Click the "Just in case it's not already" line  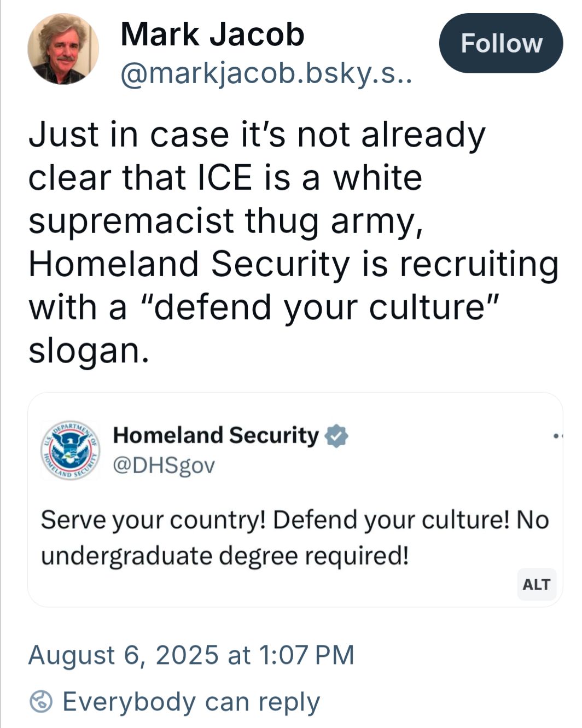(257, 135)
